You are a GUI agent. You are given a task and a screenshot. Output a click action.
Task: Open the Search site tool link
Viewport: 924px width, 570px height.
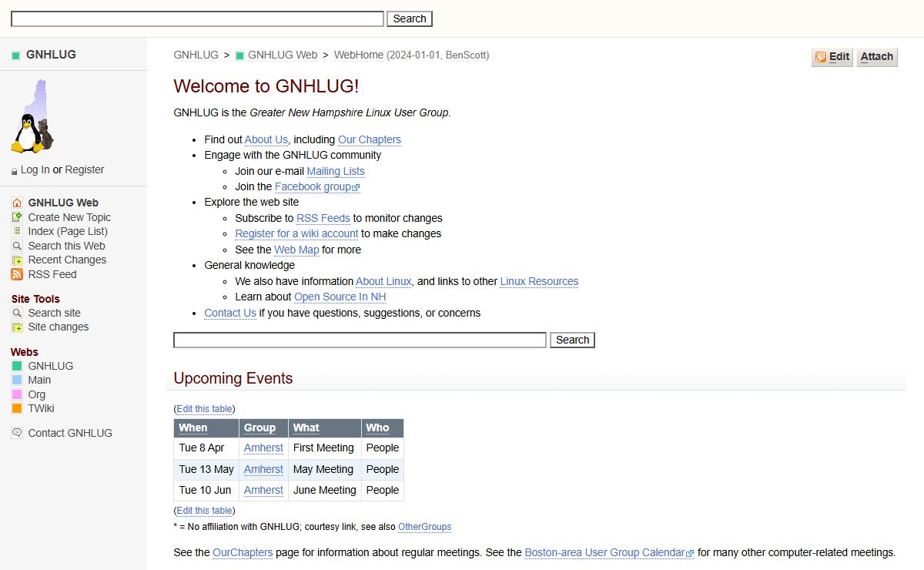[54, 313]
